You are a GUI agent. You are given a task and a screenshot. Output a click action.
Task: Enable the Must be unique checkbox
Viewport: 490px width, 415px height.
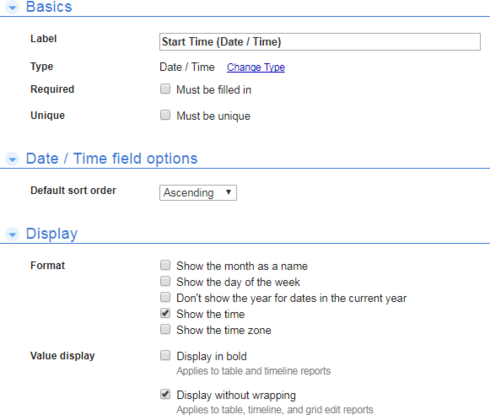165,115
